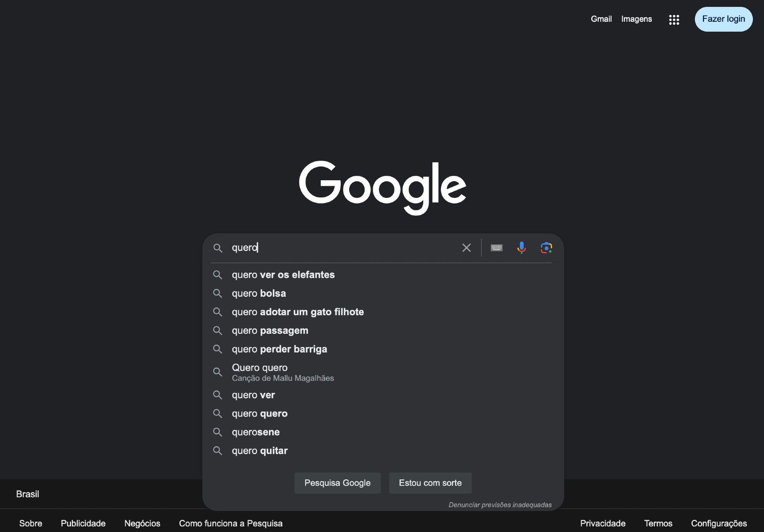This screenshot has height=532, width=764.
Task: Click the 'Pesquisa Google' button
Action: [337, 483]
